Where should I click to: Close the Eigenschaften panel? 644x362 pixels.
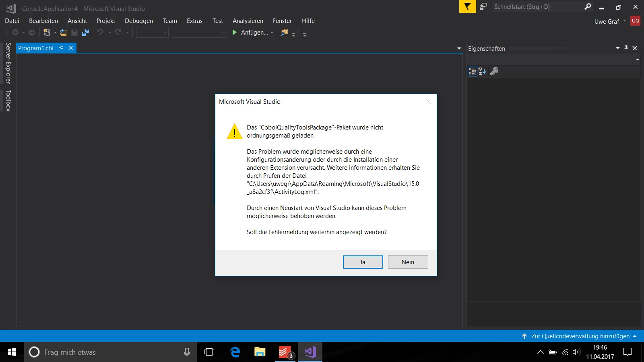click(x=635, y=48)
